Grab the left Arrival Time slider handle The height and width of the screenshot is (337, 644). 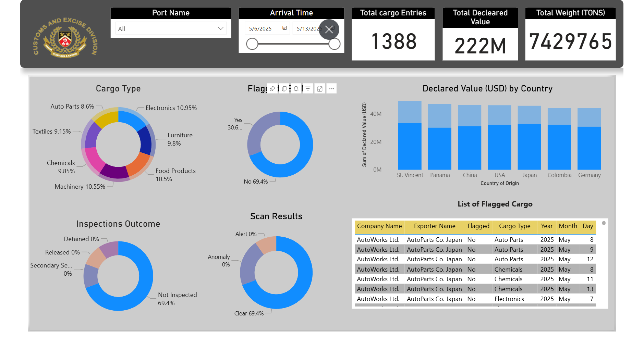coord(252,44)
